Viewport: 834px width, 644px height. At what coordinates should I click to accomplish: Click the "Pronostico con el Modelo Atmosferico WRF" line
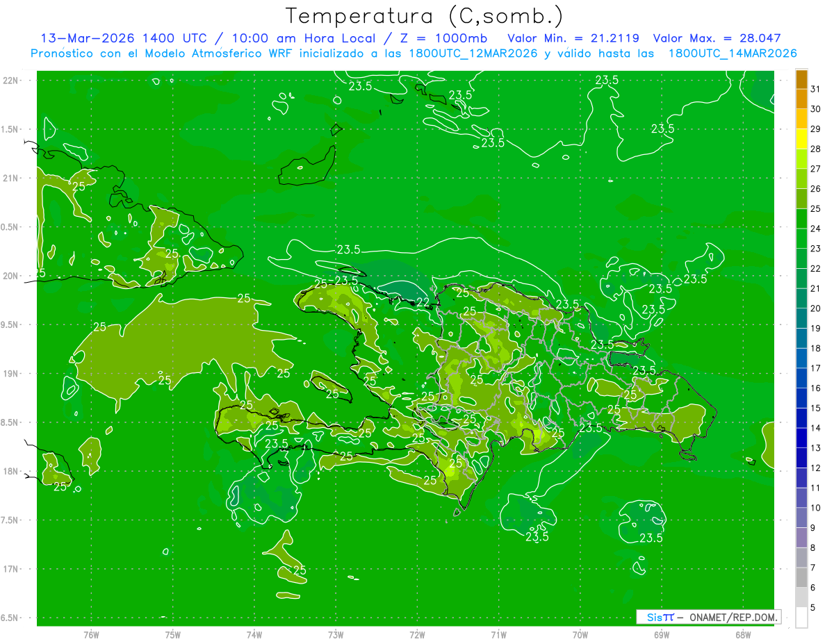(x=165, y=53)
